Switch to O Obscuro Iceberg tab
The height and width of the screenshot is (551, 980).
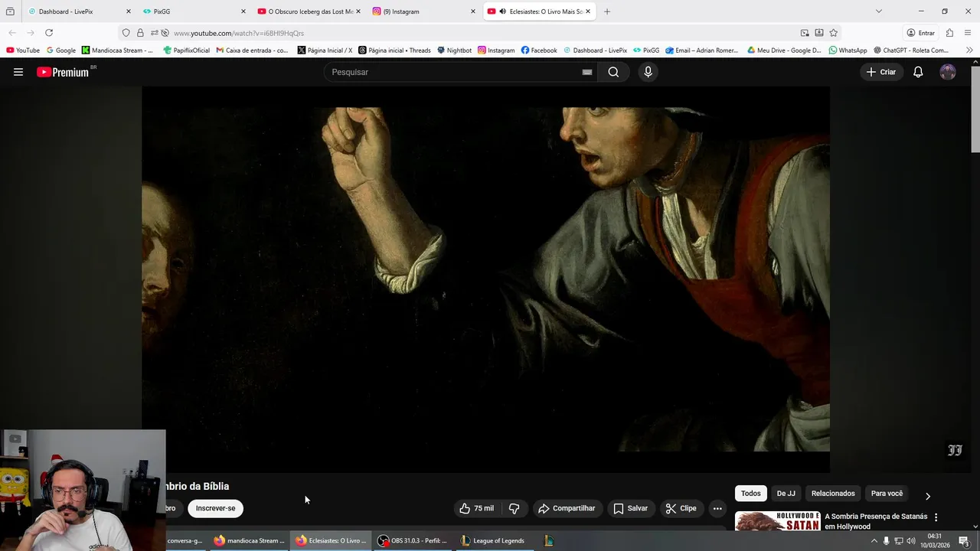click(309, 11)
